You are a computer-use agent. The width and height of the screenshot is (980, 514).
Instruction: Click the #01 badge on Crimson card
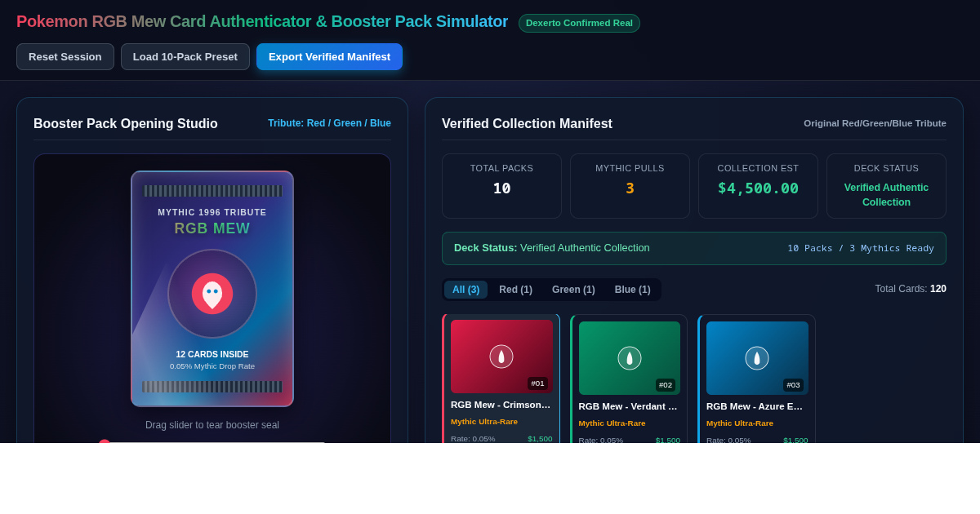537,383
